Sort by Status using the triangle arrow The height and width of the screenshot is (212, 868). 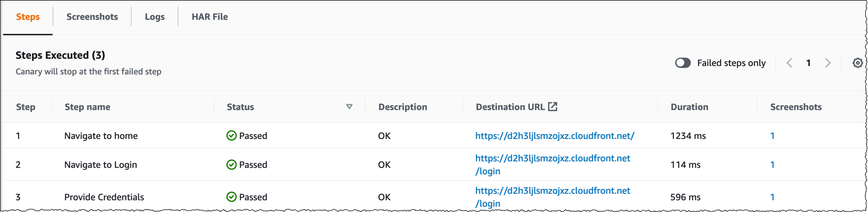(x=349, y=107)
